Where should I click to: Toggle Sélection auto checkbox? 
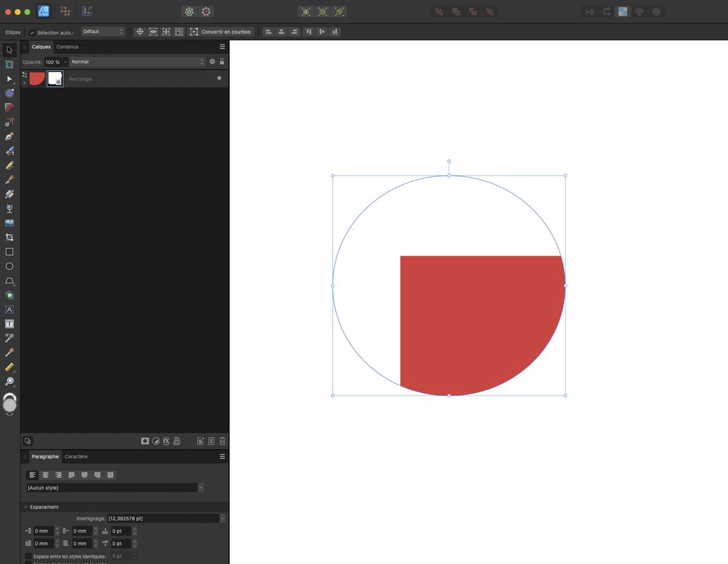(32, 32)
